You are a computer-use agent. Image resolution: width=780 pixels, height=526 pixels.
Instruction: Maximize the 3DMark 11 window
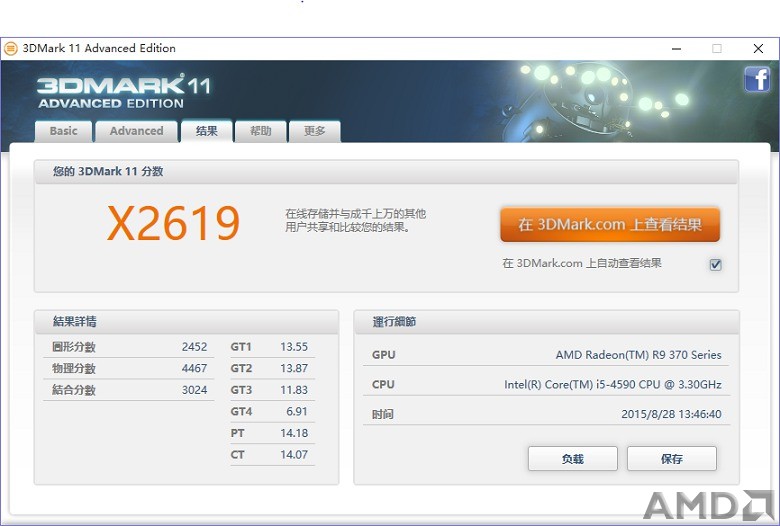[717, 48]
